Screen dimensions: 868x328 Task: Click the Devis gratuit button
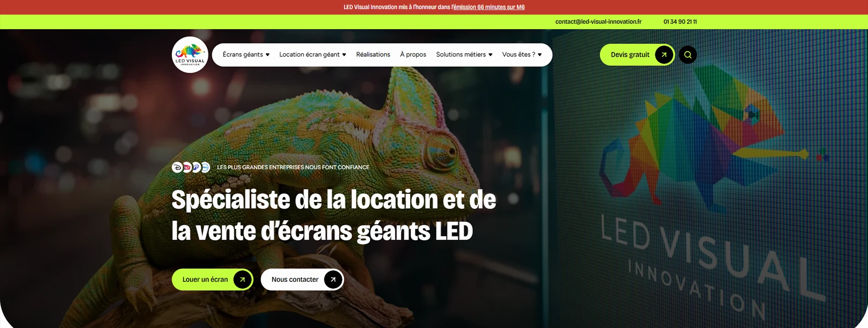[637, 55]
